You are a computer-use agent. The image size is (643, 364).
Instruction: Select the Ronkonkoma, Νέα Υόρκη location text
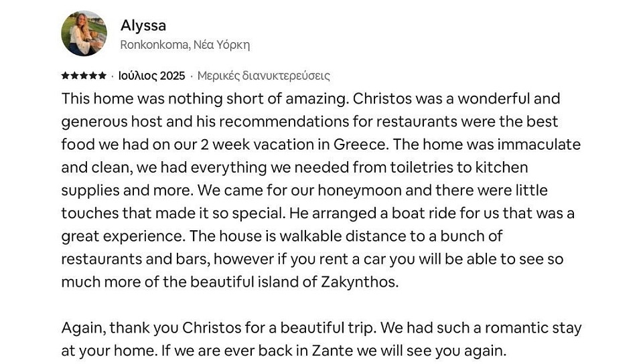click(185, 45)
